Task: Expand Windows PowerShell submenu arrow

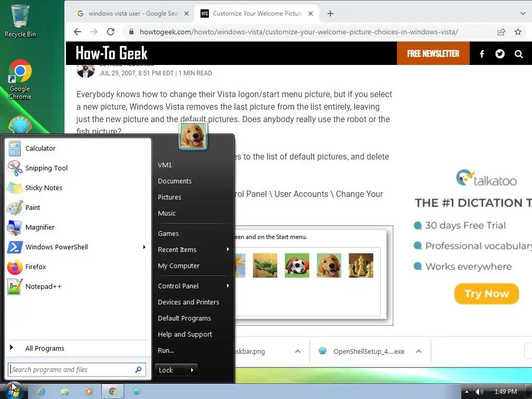Action: pos(144,247)
